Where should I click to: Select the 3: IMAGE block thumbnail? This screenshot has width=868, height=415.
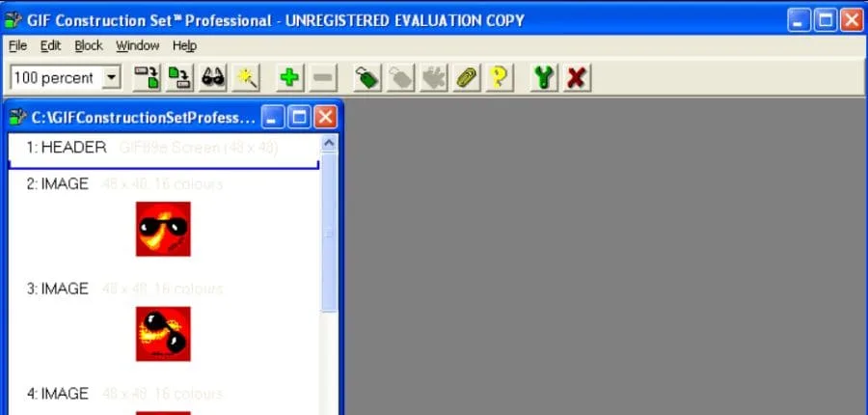[x=163, y=334]
